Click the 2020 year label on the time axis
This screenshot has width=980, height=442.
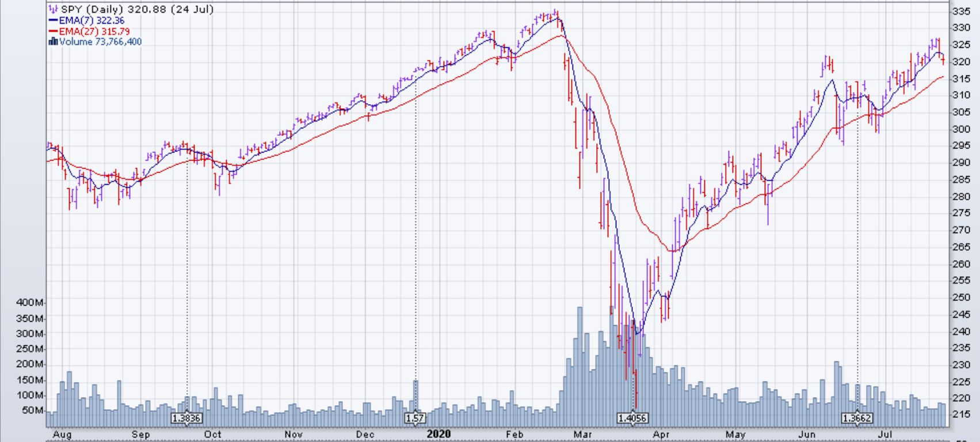(438, 434)
